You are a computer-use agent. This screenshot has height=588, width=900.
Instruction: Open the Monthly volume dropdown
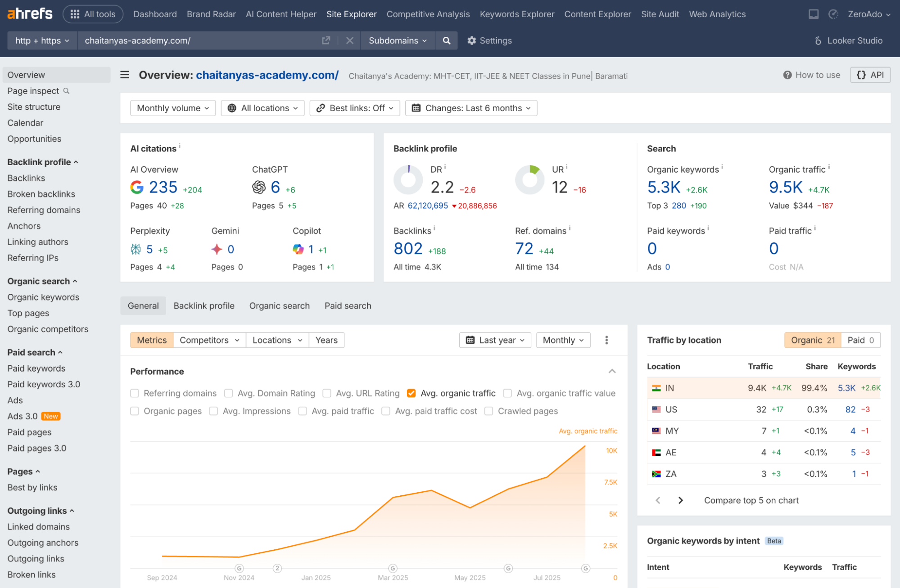point(172,108)
